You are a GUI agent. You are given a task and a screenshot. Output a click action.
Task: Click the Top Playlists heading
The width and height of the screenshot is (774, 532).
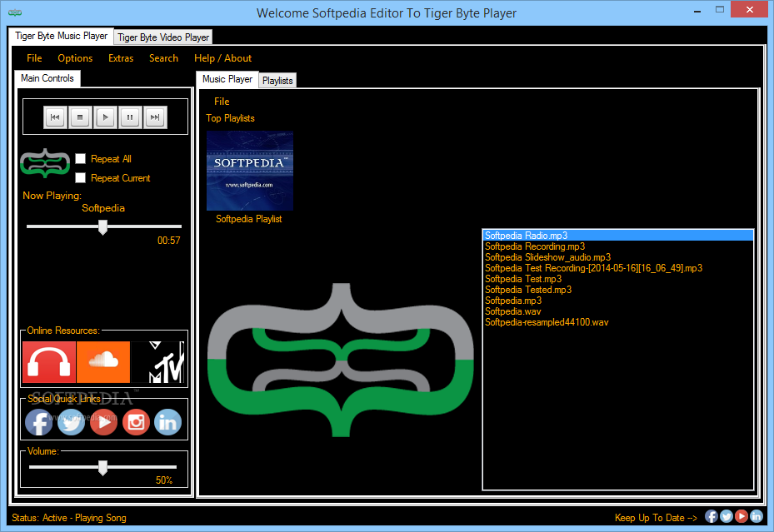tap(230, 118)
